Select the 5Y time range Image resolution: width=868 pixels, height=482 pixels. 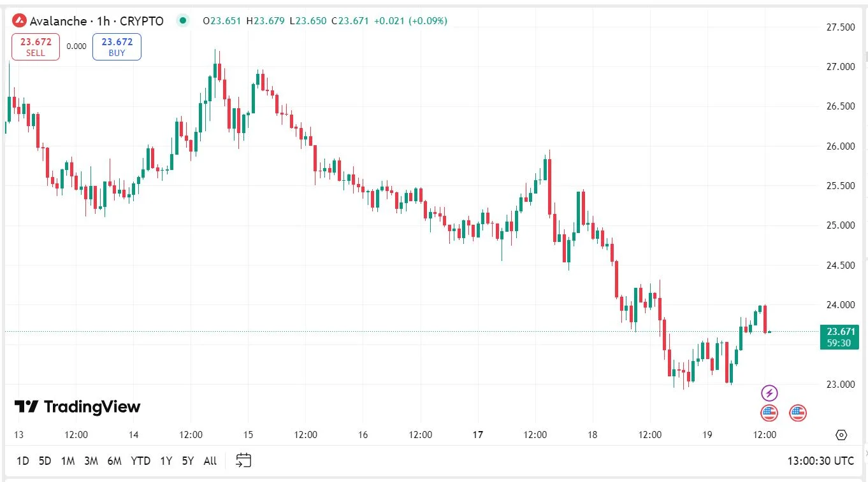tap(187, 461)
